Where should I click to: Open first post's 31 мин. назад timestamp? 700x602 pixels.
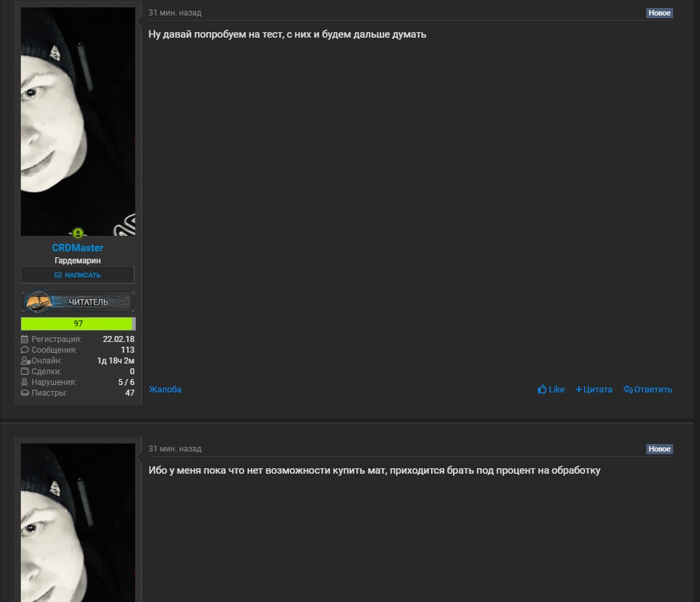[x=175, y=13]
